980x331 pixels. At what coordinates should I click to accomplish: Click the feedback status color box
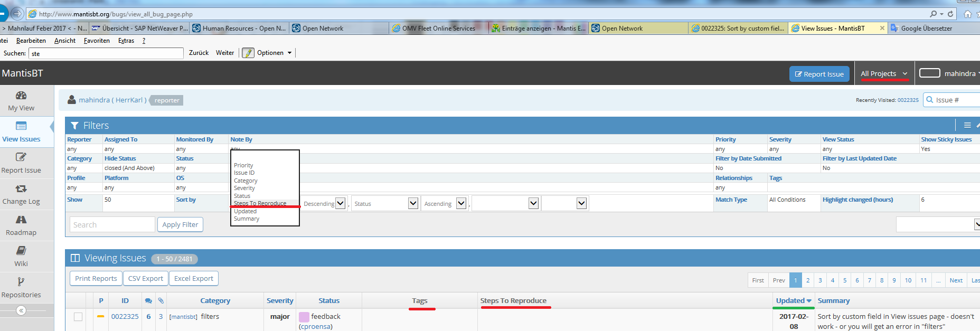(x=304, y=317)
